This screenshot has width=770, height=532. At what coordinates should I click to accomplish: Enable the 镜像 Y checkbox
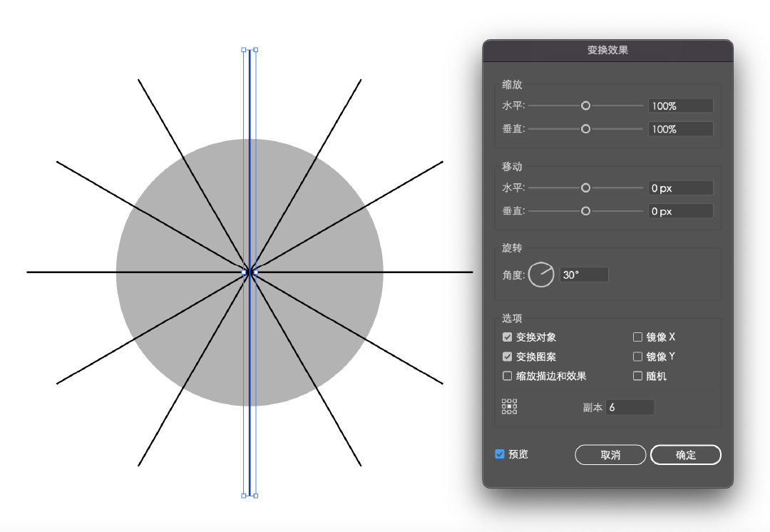[x=637, y=357]
